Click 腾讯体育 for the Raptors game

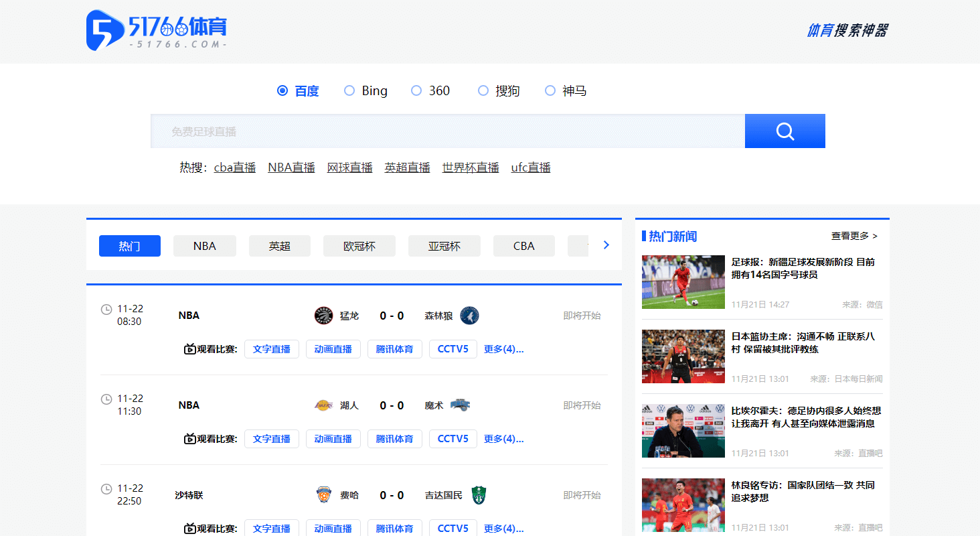(x=394, y=349)
